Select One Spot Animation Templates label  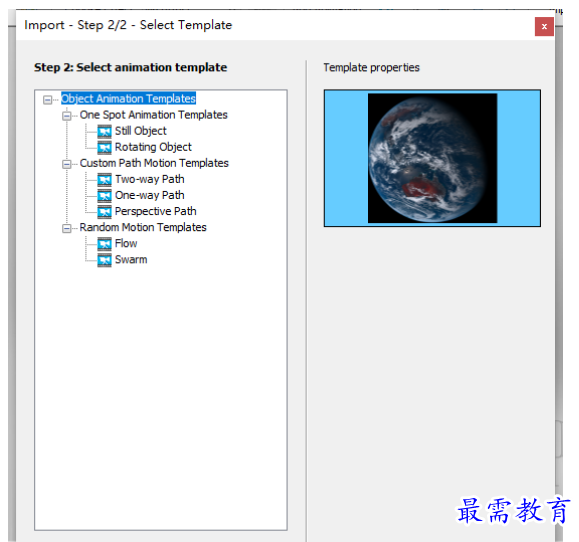(153, 115)
